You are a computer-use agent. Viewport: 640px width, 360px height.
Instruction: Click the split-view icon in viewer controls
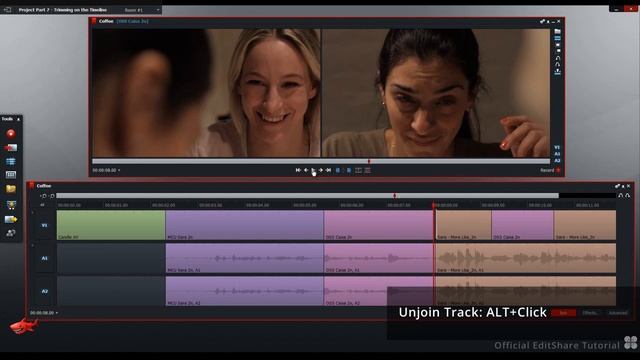pyautogui.click(x=358, y=170)
